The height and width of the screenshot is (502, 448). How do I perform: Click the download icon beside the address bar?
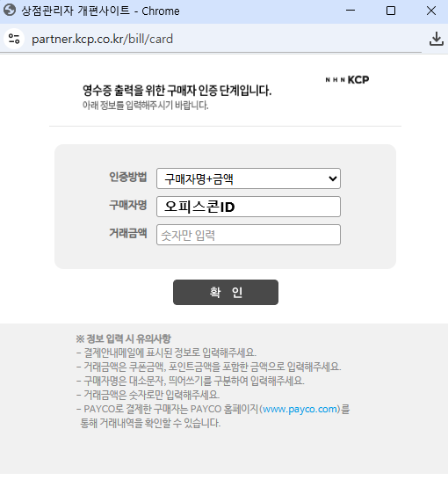437,39
